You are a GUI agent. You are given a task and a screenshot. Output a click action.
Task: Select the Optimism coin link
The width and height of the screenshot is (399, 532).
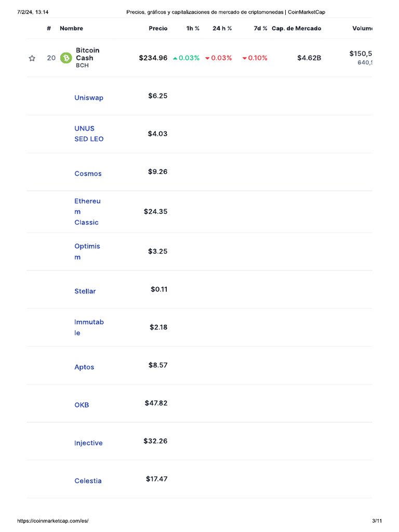(x=87, y=251)
